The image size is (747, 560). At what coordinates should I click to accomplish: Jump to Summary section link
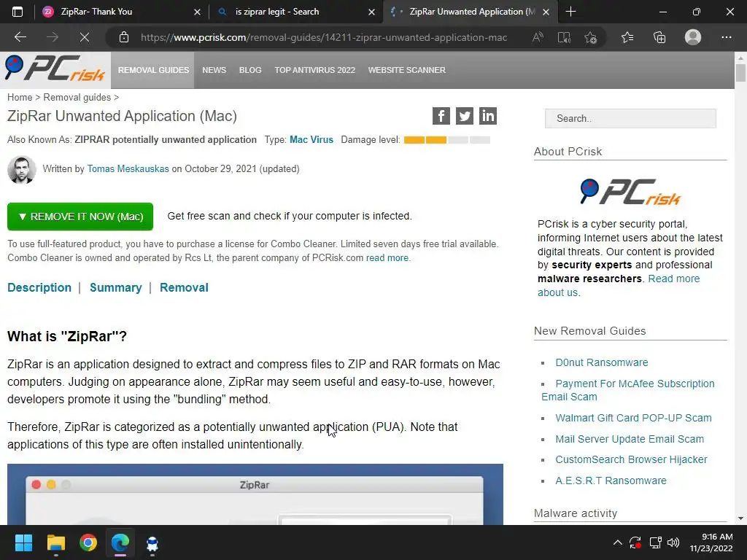click(x=116, y=287)
